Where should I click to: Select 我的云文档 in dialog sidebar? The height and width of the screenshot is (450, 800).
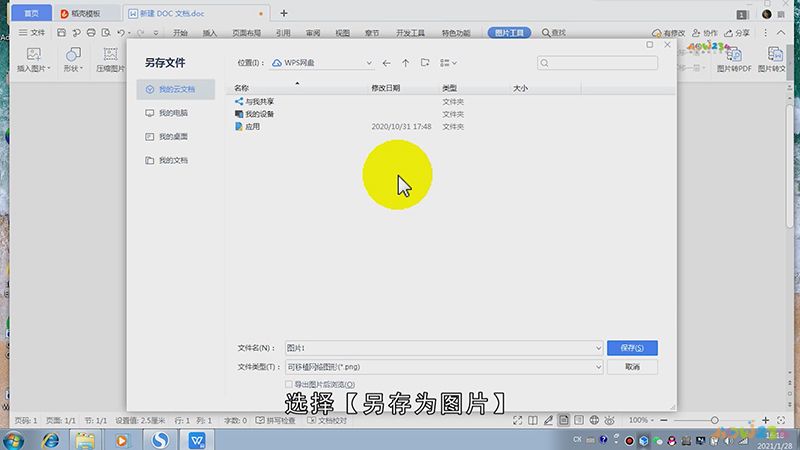(176, 89)
